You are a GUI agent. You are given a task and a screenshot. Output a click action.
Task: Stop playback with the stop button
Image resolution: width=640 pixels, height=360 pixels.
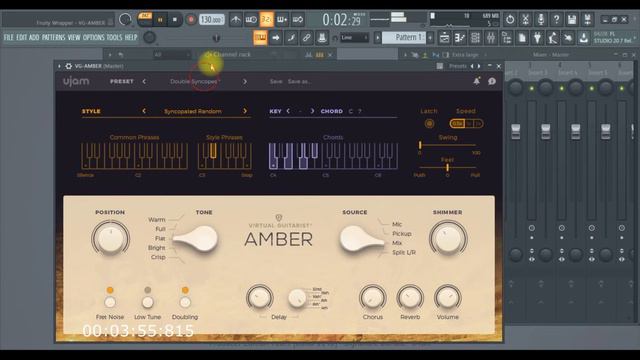tap(175, 19)
